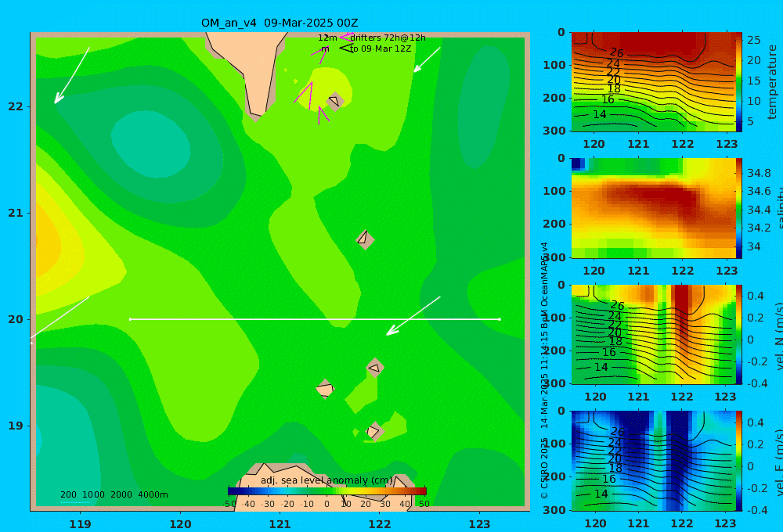The image size is (783, 532).
Task: Click tick value 34.4 on the salinity colorbar
Action: point(759,210)
